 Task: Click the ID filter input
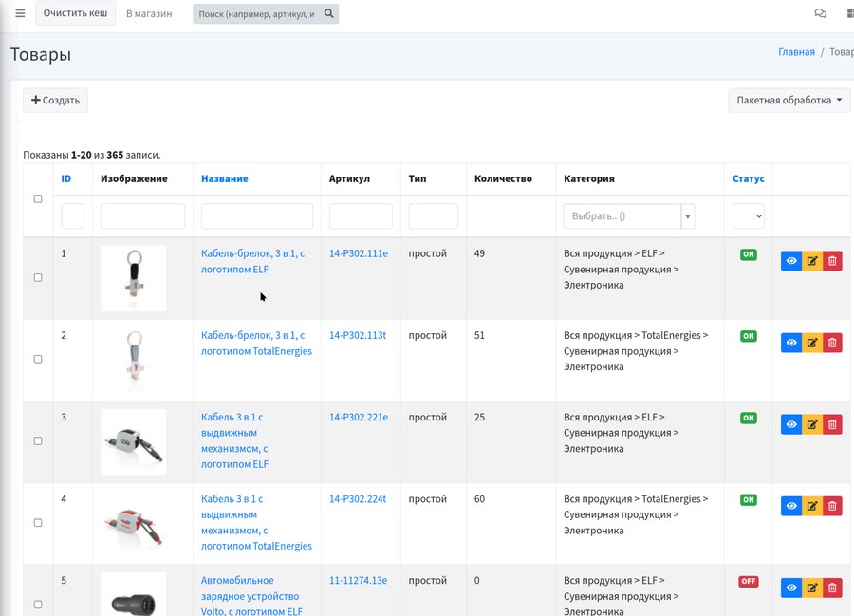click(x=72, y=216)
